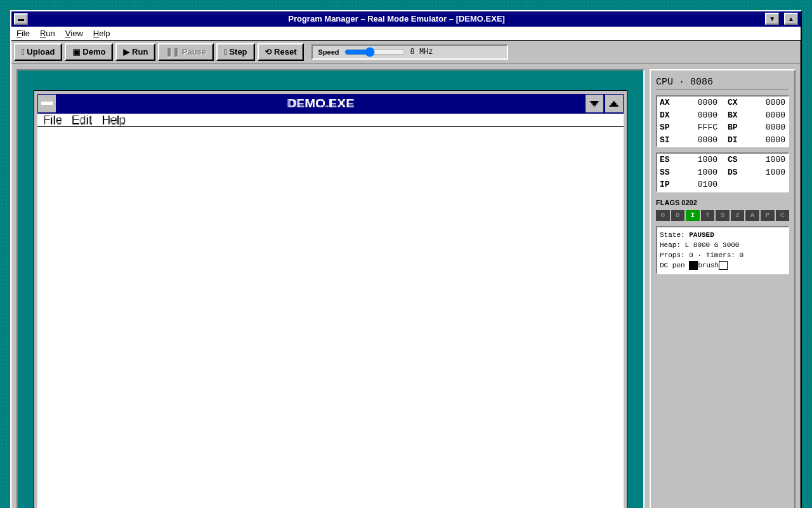Click the 8 MHz speed readout
This screenshot has width=812, height=508.
tap(421, 52)
